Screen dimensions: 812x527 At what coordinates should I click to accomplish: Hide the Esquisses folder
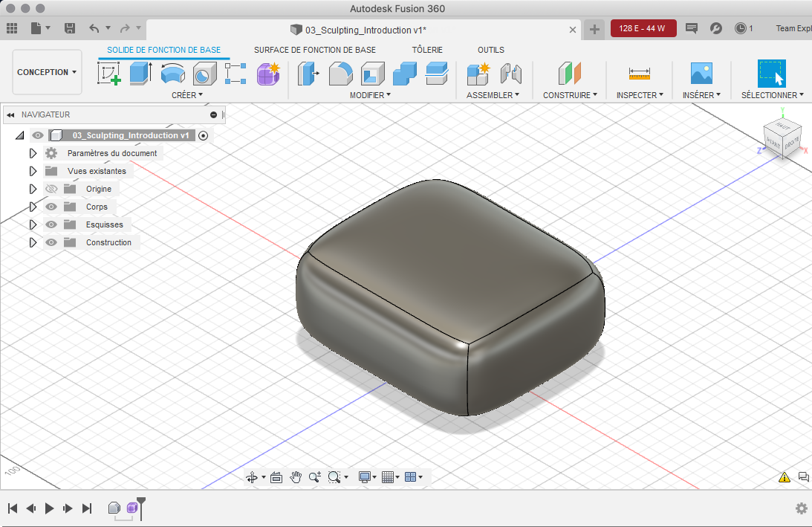(x=51, y=224)
